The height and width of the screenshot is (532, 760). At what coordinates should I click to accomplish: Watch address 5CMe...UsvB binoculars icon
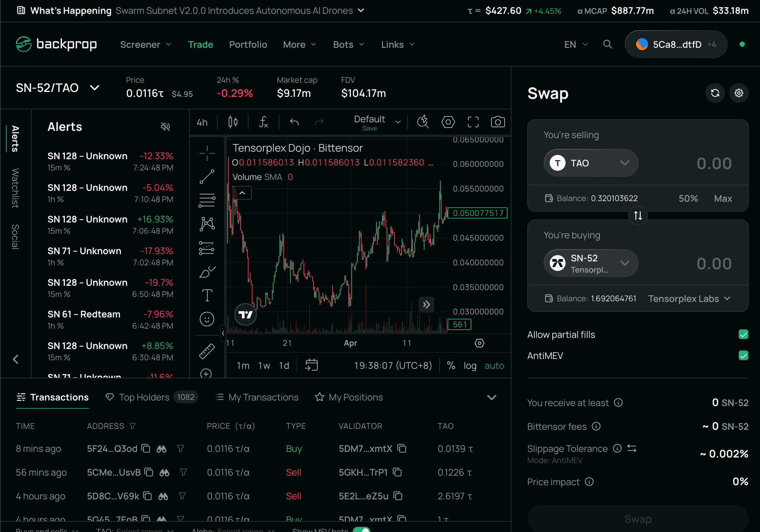click(x=164, y=472)
